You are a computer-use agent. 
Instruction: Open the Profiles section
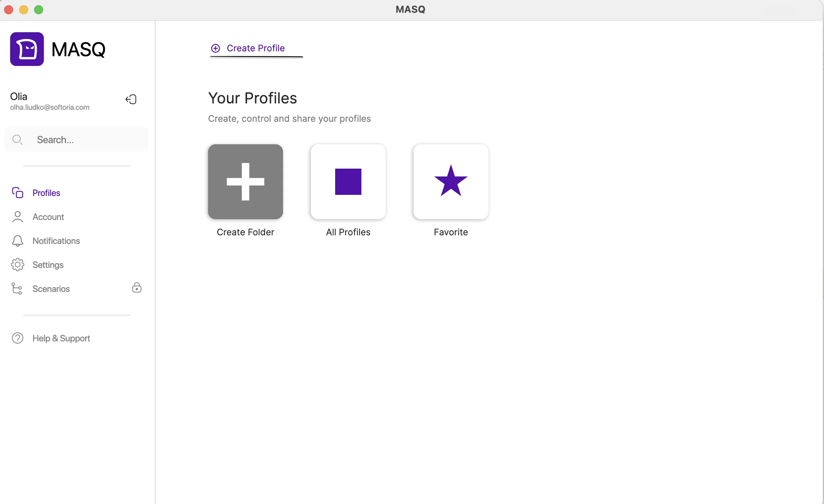click(46, 193)
